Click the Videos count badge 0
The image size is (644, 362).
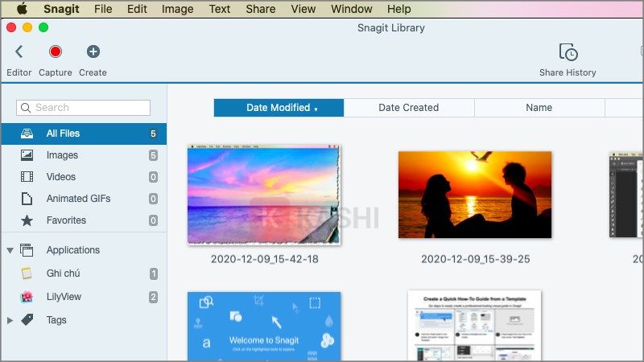click(153, 177)
